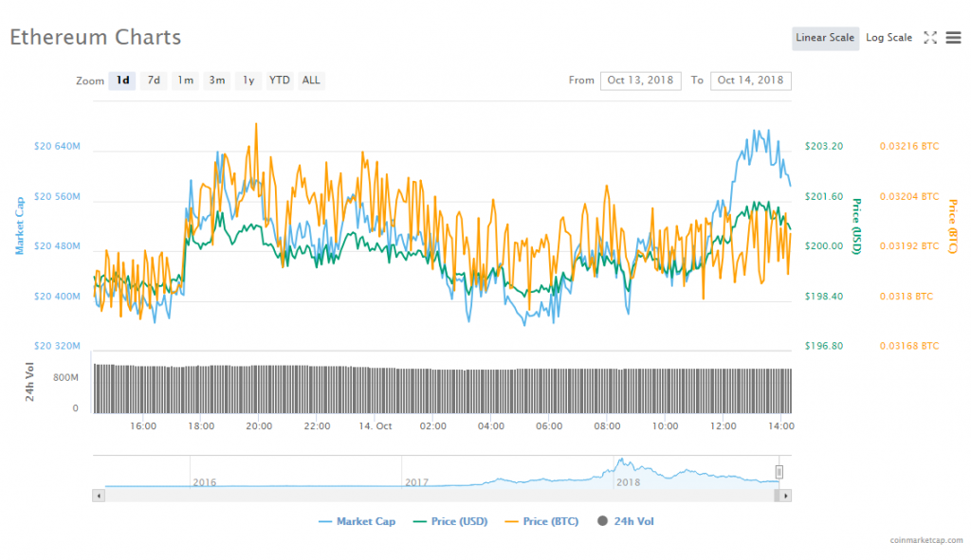Select the 1d zoom range
Image resolution: width=971 pixels, height=560 pixels.
[122, 81]
